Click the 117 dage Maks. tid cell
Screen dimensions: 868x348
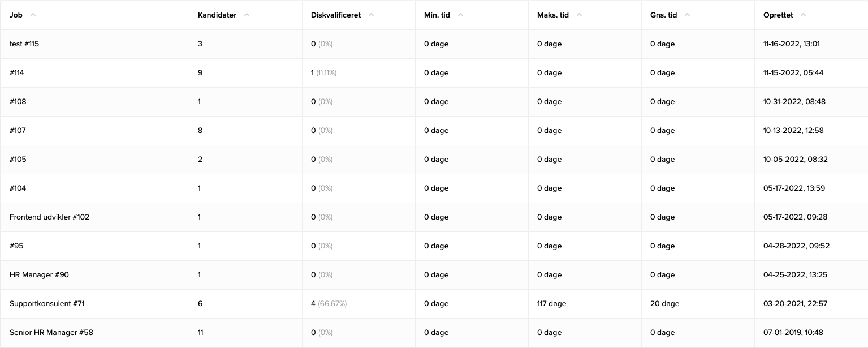coord(551,303)
